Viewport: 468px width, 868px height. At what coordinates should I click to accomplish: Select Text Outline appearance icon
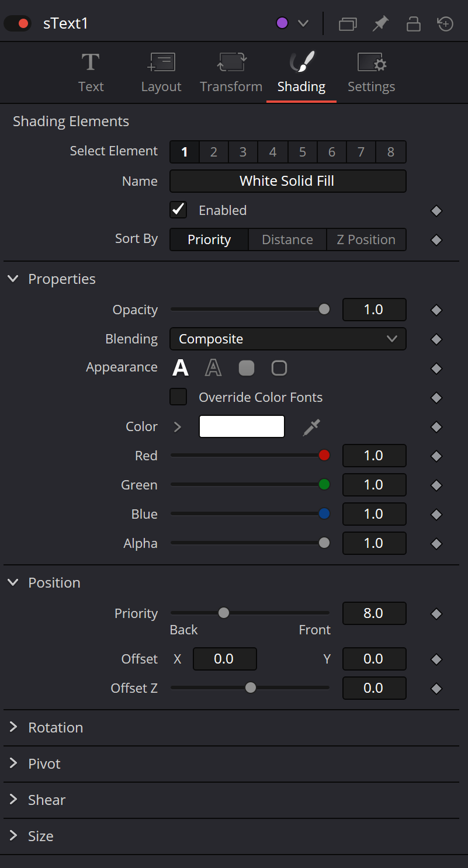[x=213, y=368]
